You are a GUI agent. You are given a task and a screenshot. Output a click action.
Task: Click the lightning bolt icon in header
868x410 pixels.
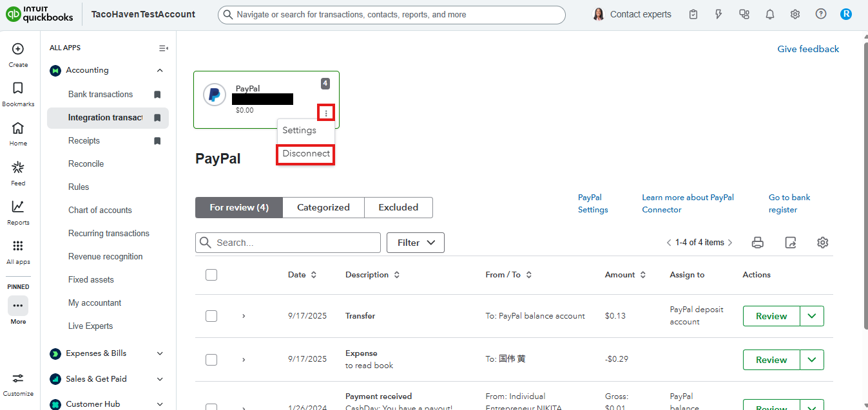coord(719,14)
